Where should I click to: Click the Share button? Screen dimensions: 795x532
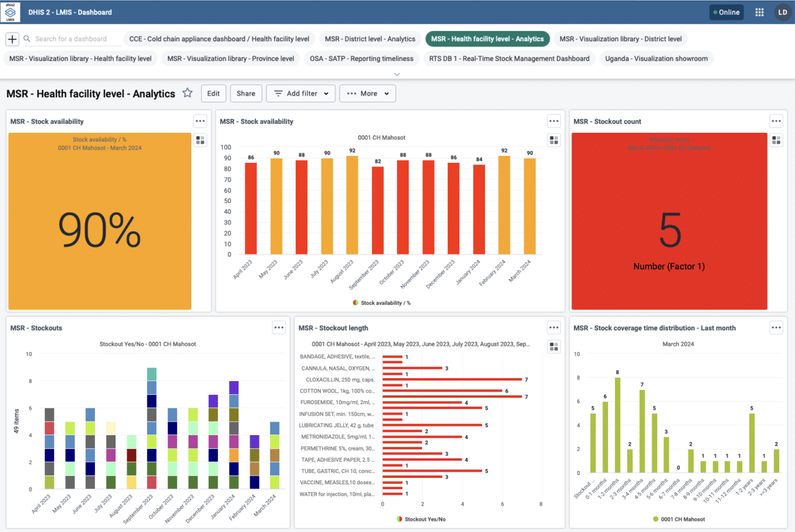246,94
